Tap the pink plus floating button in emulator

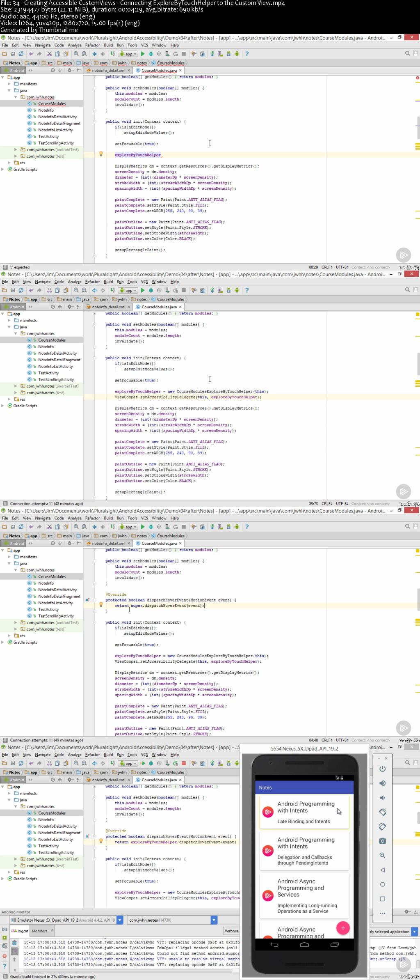tap(343, 928)
